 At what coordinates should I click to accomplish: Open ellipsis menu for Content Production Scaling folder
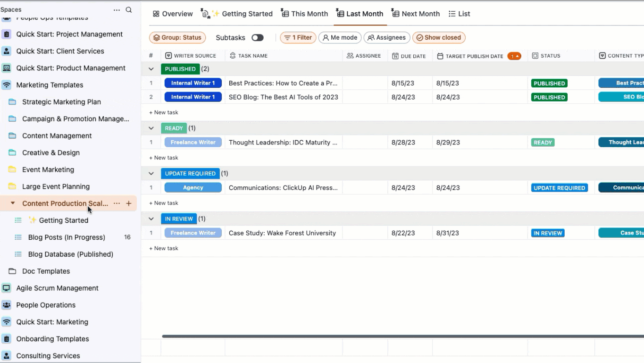click(x=117, y=203)
